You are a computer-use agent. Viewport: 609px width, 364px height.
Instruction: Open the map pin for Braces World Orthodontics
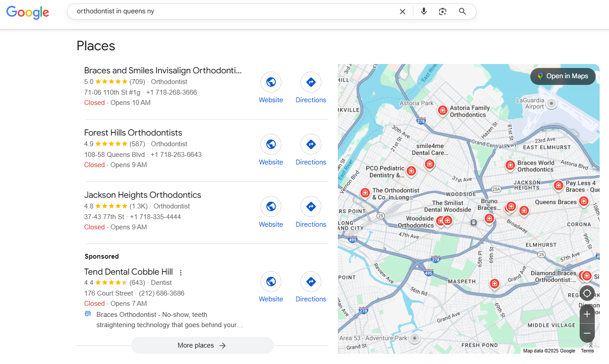[x=510, y=165]
